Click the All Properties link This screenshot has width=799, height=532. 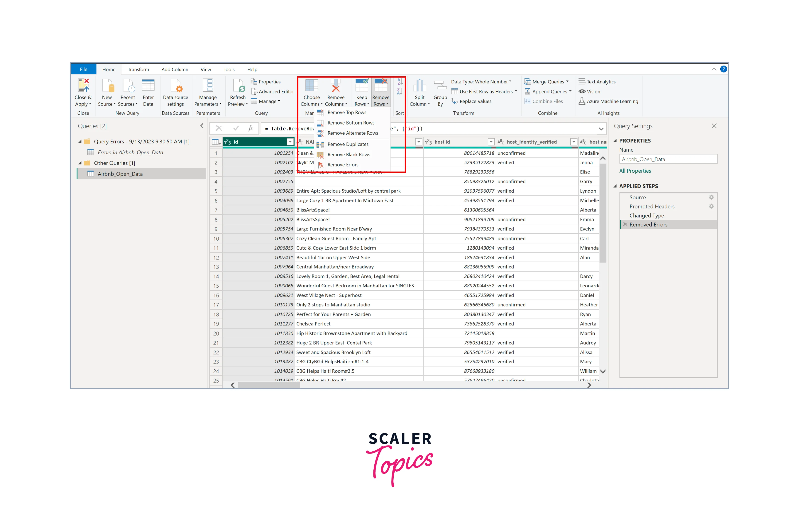[x=635, y=171]
